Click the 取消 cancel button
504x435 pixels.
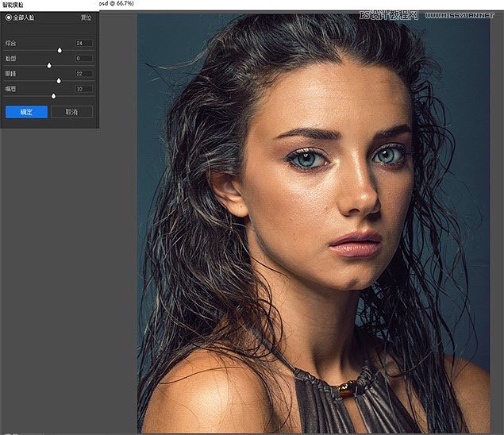pyautogui.click(x=71, y=112)
